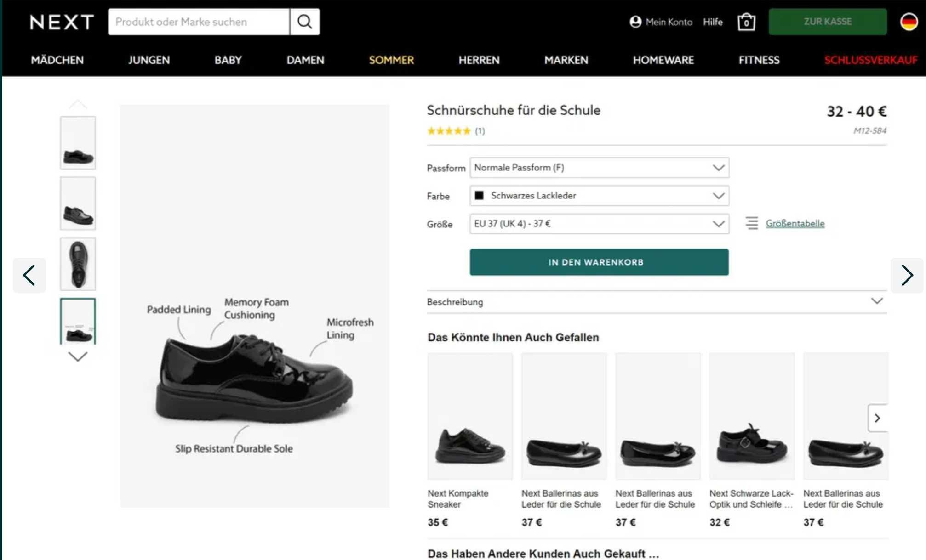
Task: Open the DAMEN menu
Action: coord(305,60)
